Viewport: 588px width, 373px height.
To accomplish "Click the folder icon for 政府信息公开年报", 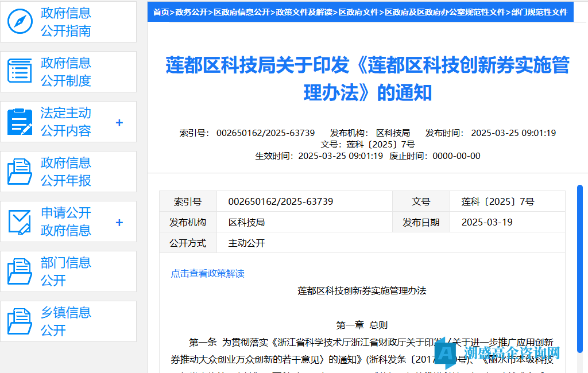I will tap(20, 172).
